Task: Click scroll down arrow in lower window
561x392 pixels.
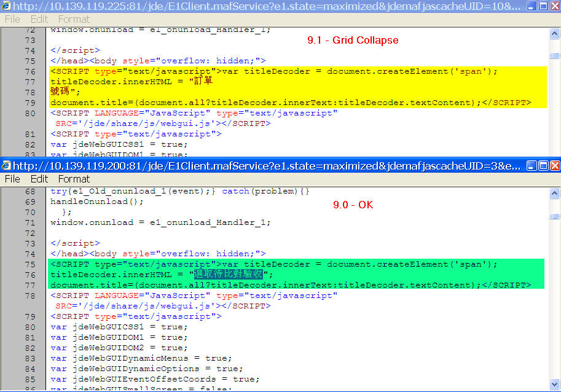Action: click(x=554, y=384)
